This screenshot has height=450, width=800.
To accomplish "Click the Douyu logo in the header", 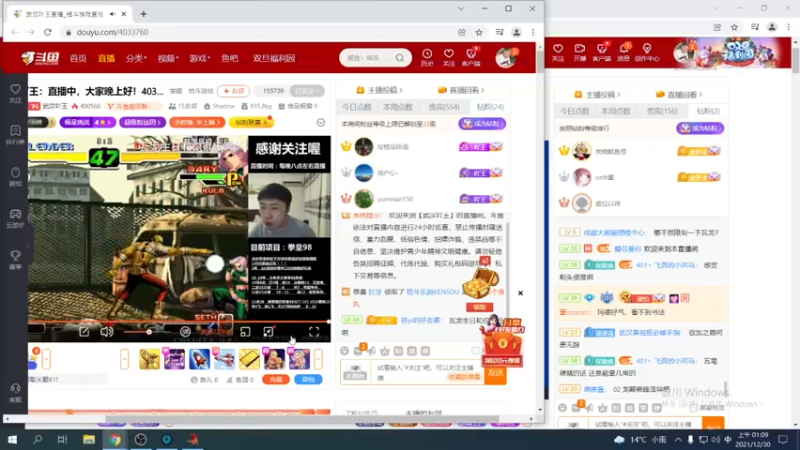I will click(40, 58).
